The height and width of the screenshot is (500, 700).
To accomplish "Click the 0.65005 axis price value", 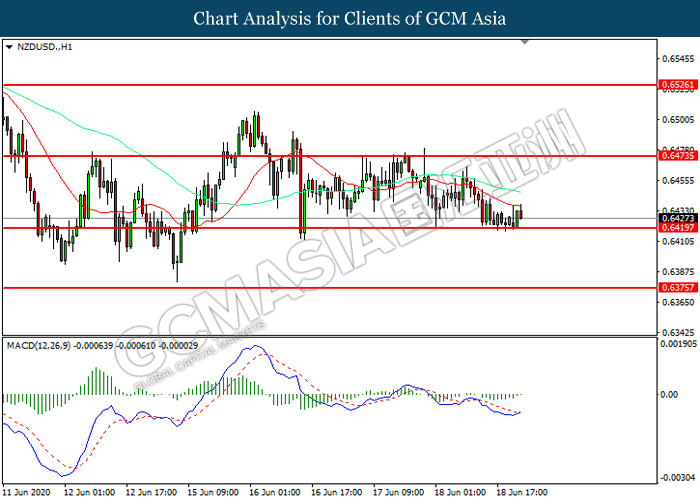I will point(678,120).
